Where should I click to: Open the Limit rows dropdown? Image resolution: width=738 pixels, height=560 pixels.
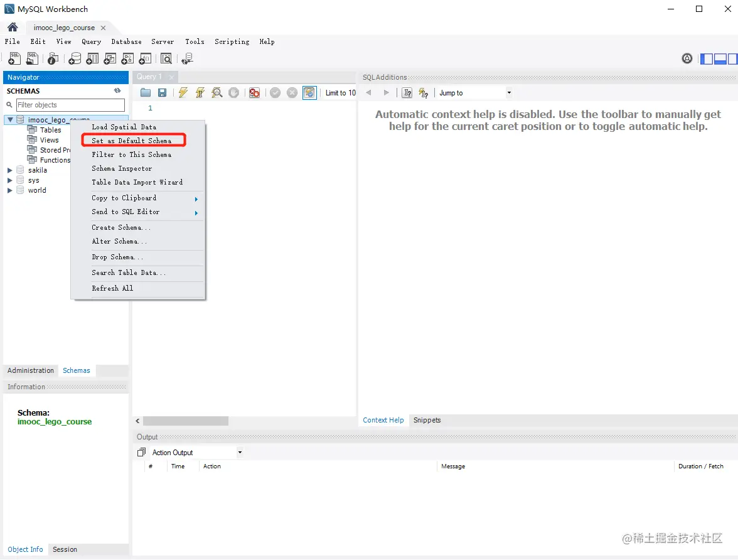[x=341, y=93]
